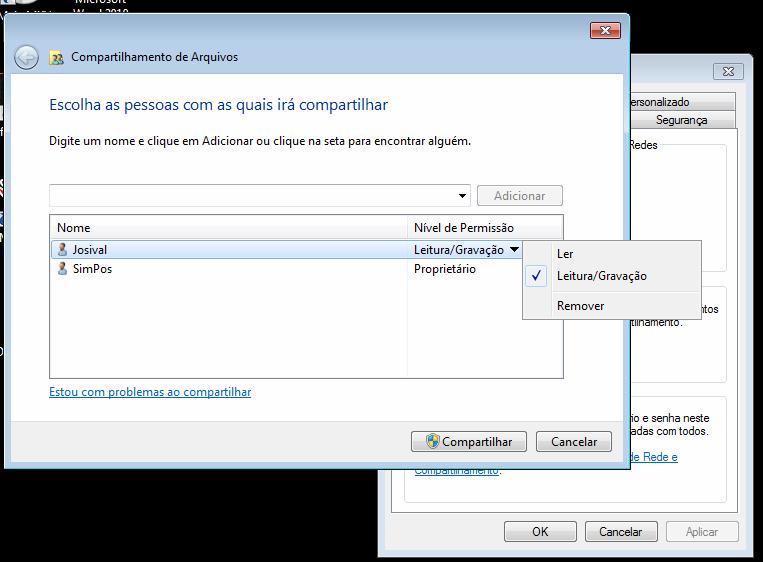This screenshot has height=562, width=763.
Task: Close the background properties window
Action: pyautogui.click(x=728, y=72)
